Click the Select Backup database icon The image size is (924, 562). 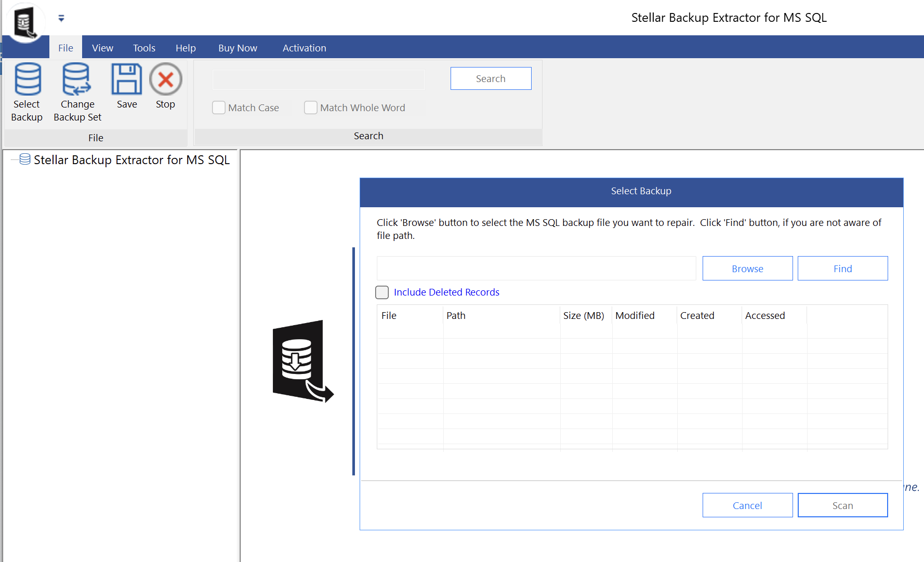pyautogui.click(x=27, y=79)
